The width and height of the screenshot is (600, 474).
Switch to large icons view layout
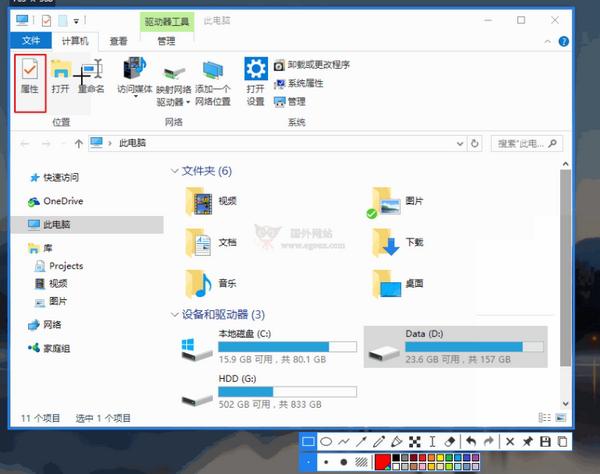[x=561, y=418]
